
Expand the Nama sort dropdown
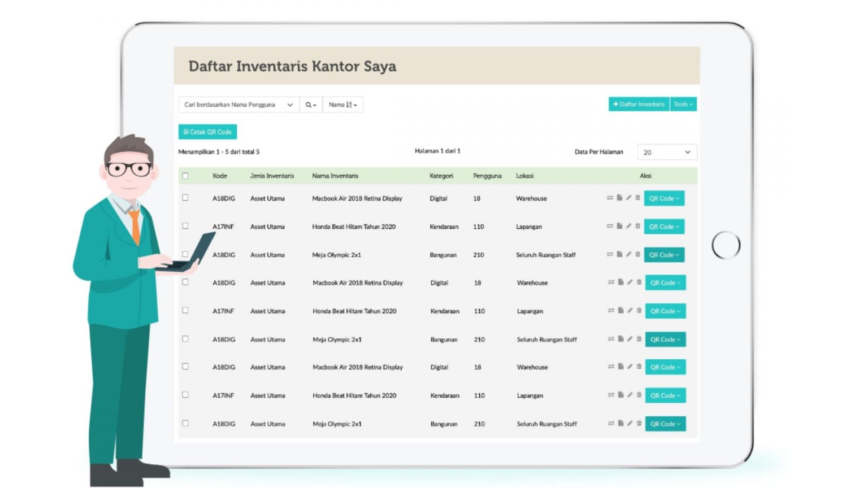pyautogui.click(x=342, y=104)
